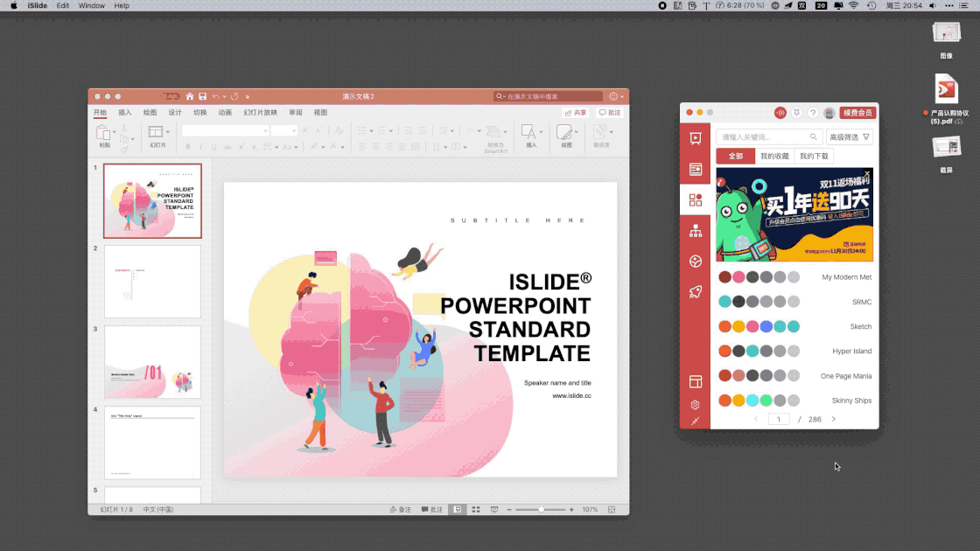Click the subscript icon in ribbon

point(255,147)
